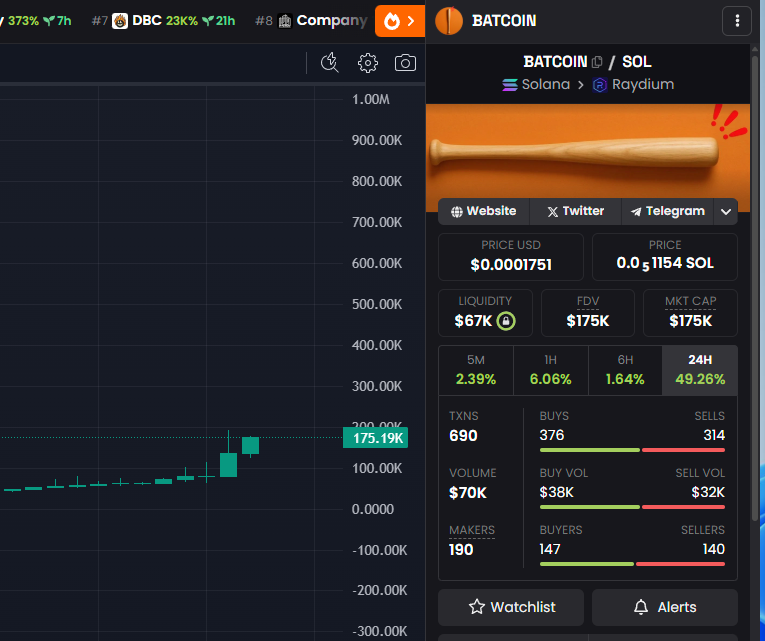
Task: Copy BATCOIN token address icon
Action: pos(597,62)
